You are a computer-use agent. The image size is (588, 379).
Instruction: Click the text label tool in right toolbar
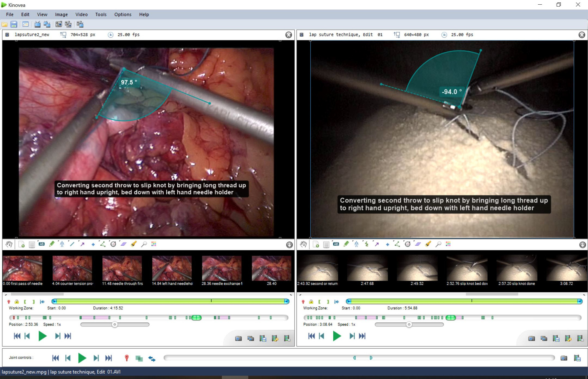coord(336,244)
